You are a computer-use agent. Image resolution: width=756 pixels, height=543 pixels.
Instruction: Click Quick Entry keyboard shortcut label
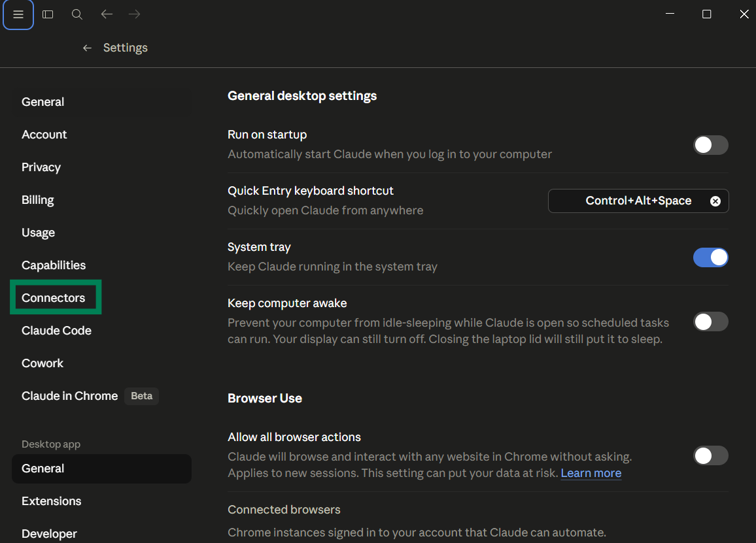pos(311,191)
